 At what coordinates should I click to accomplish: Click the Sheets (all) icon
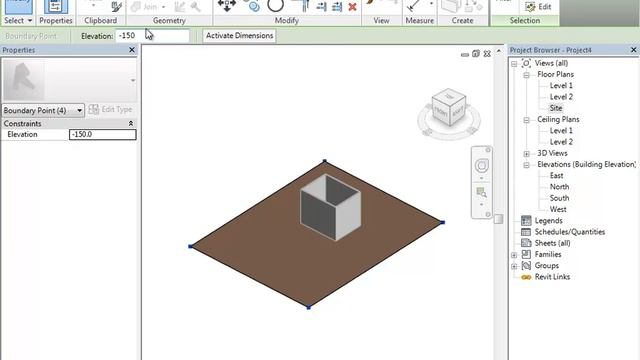526,243
